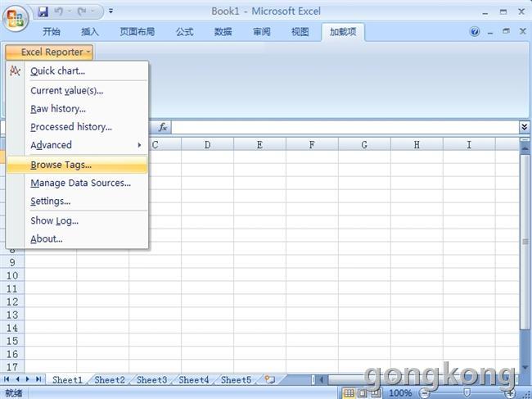Click the vertical scrollbar thumb
The width and height of the screenshot is (532, 399).
point(525,242)
